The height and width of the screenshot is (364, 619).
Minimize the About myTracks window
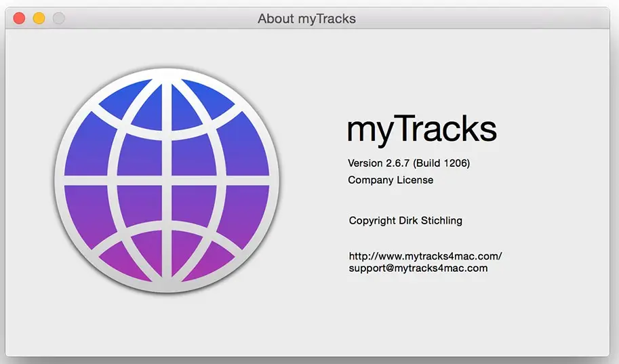[39, 18]
